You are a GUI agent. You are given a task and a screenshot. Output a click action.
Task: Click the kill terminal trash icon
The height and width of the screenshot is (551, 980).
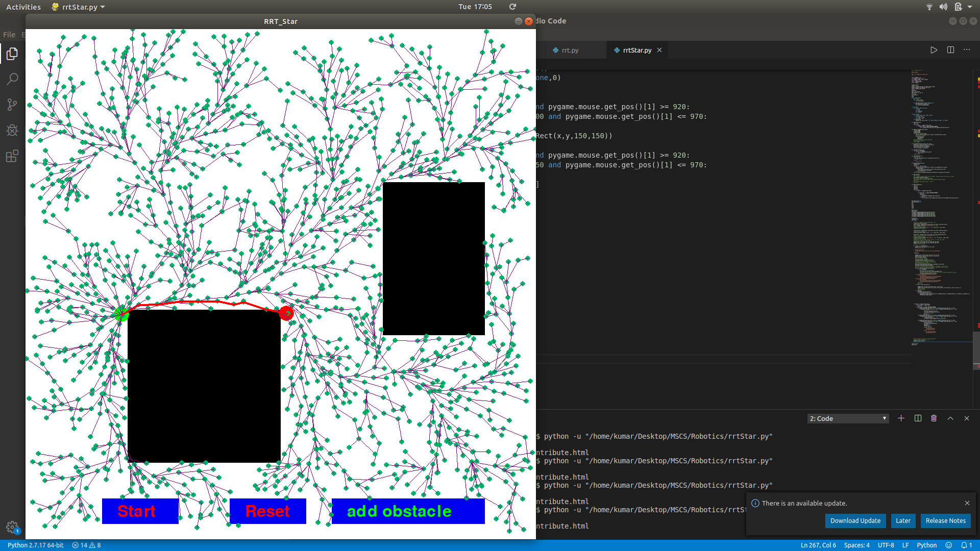click(934, 418)
